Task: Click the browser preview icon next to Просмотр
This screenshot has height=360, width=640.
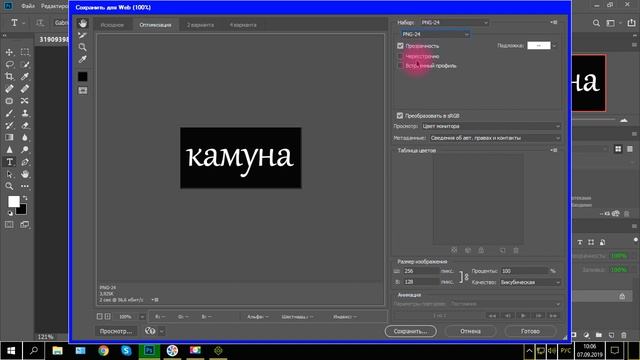Action: click(x=150, y=331)
